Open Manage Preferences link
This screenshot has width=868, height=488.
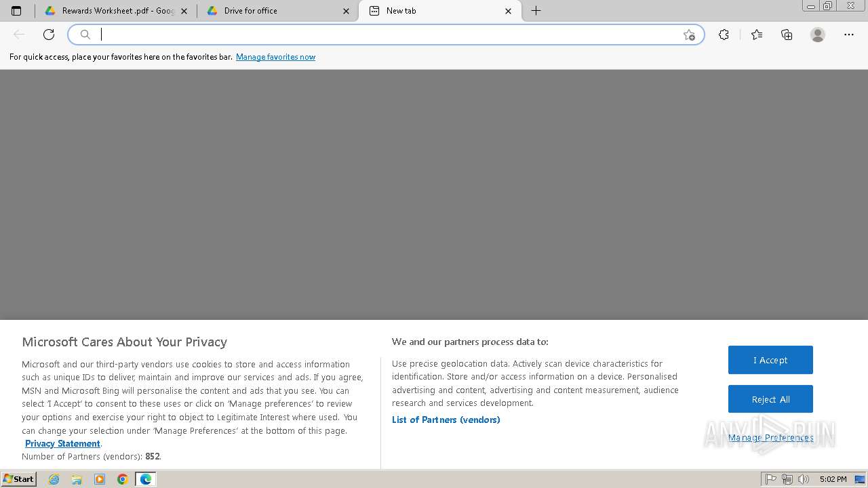[771, 437]
